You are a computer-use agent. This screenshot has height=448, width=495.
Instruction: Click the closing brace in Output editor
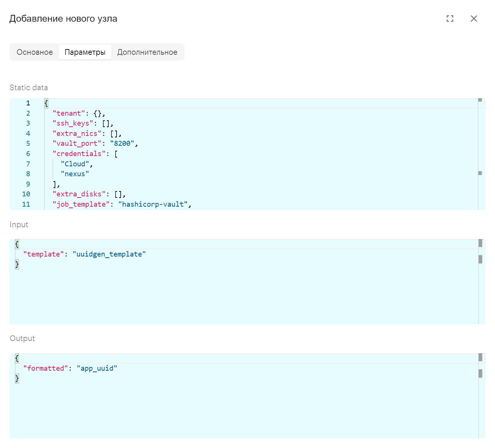point(17,378)
